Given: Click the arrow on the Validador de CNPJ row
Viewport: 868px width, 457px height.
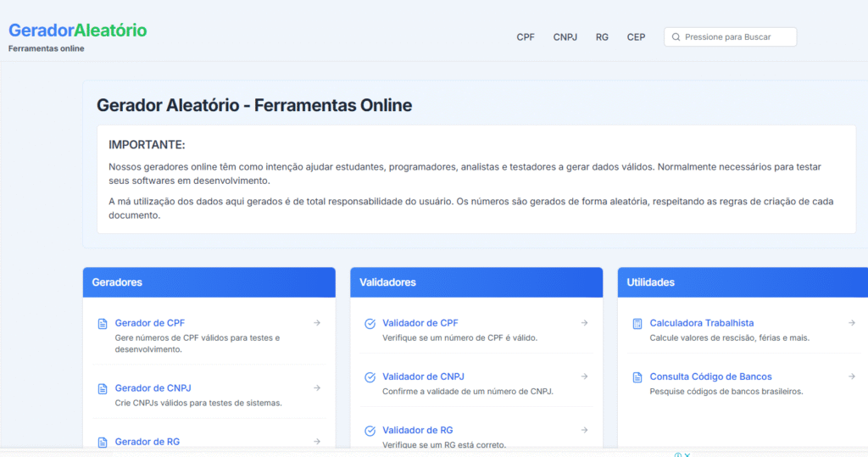Looking at the screenshot, I should click(x=584, y=376).
